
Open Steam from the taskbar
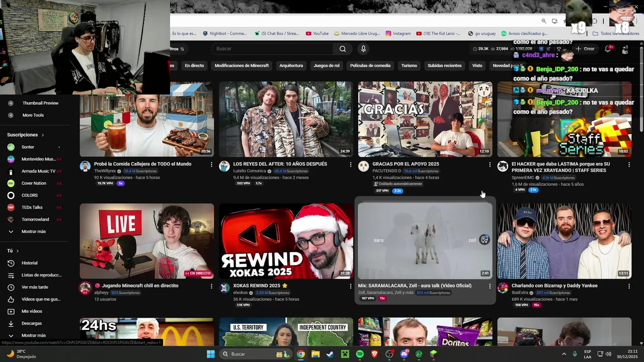tap(330, 354)
